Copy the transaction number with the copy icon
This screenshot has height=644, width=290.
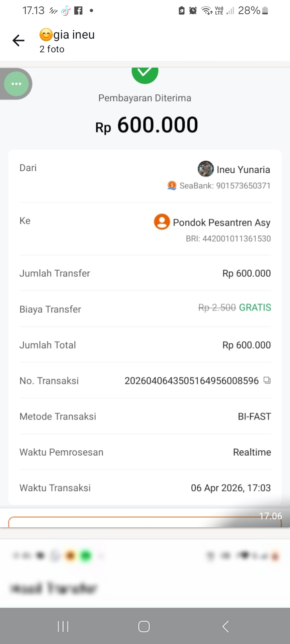267,380
